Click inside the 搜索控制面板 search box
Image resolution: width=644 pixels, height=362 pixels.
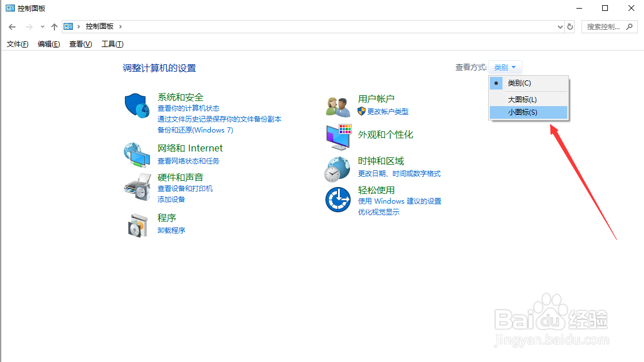point(604,26)
